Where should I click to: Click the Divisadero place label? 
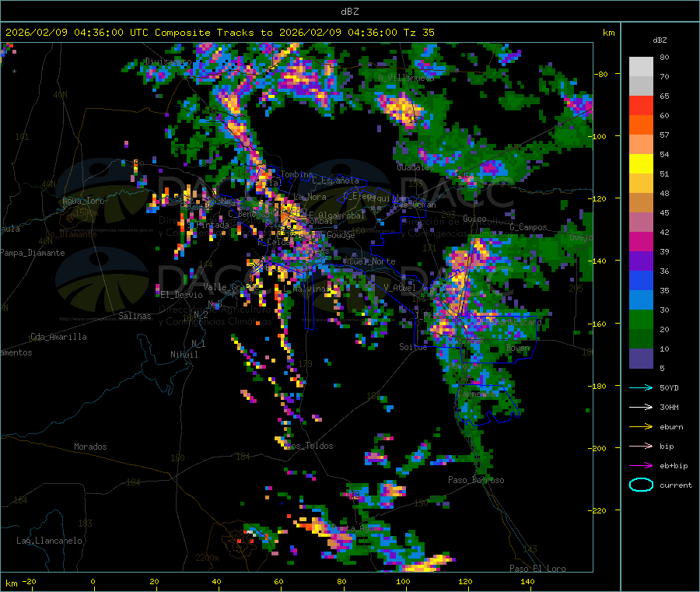pos(168,61)
